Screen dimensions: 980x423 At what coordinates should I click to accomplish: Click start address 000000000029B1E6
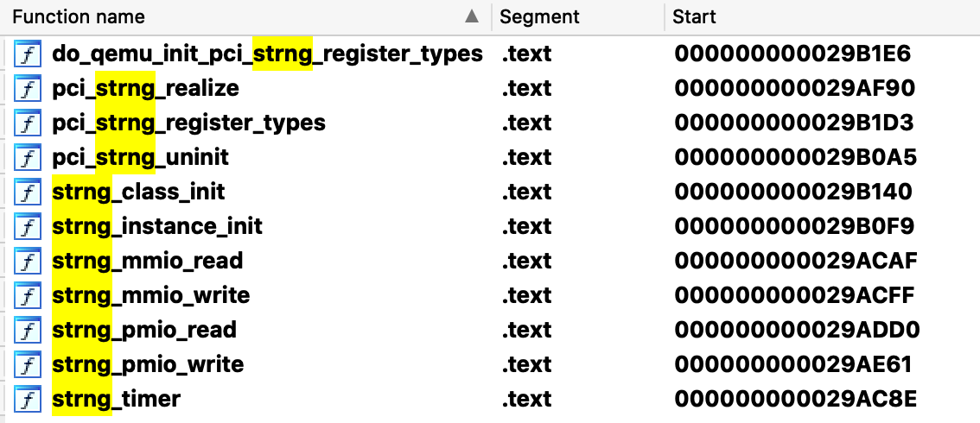coord(792,54)
